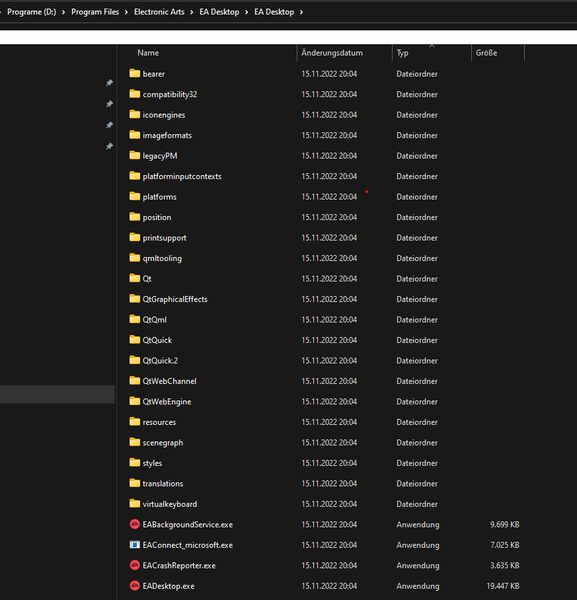Screen dimensions: 577x600
Task: Select the QtGraphicalEffects folder icon
Action: coord(134,298)
